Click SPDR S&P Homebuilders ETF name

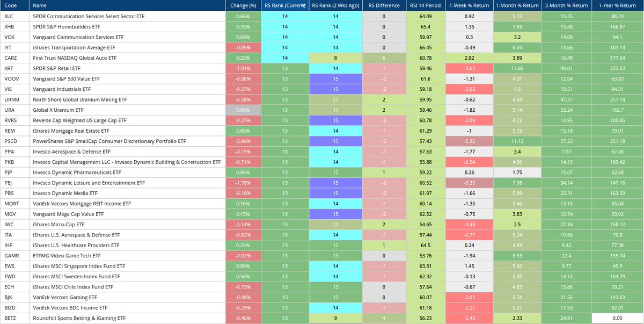(x=67, y=27)
